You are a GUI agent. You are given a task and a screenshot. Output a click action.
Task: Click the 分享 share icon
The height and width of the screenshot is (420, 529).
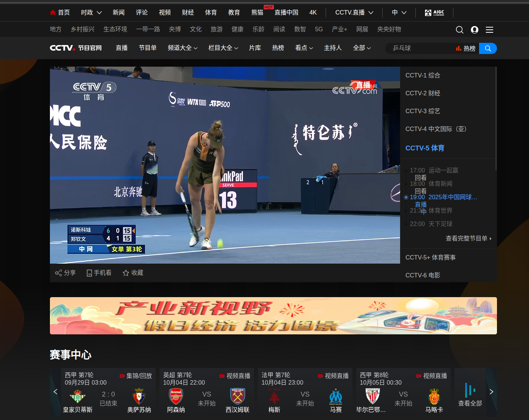click(58, 273)
